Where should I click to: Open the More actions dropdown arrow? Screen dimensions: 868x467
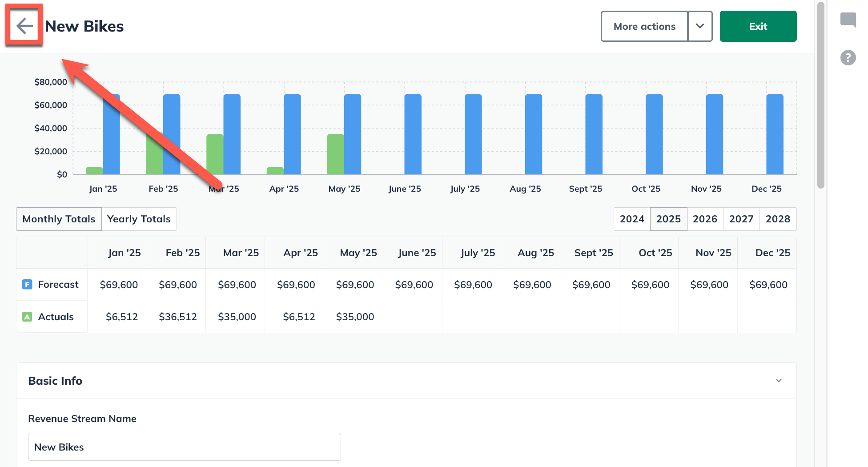[x=699, y=26]
